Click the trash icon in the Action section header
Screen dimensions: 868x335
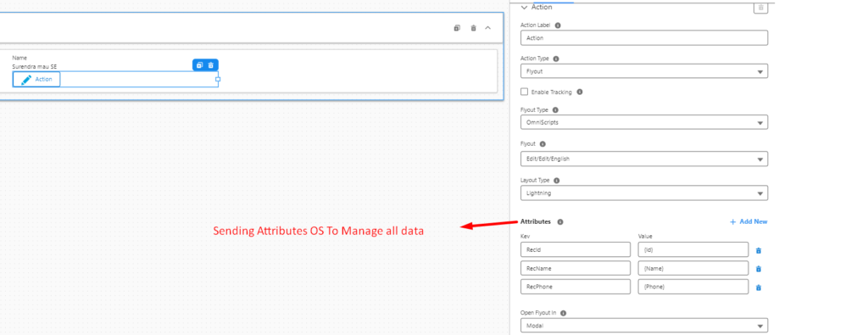pyautogui.click(x=760, y=7)
